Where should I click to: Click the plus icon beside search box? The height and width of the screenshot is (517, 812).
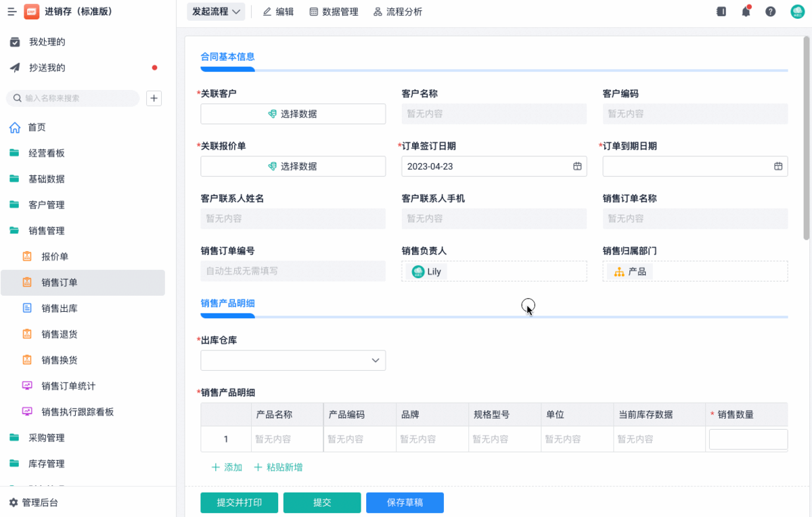[154, 98]
